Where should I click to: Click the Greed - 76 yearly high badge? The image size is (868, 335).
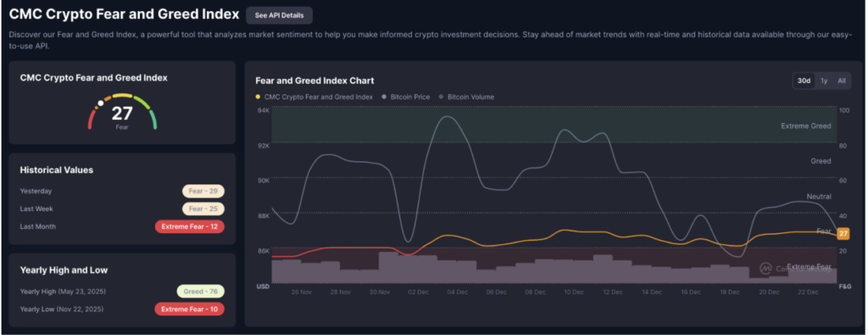pos(200,291)
